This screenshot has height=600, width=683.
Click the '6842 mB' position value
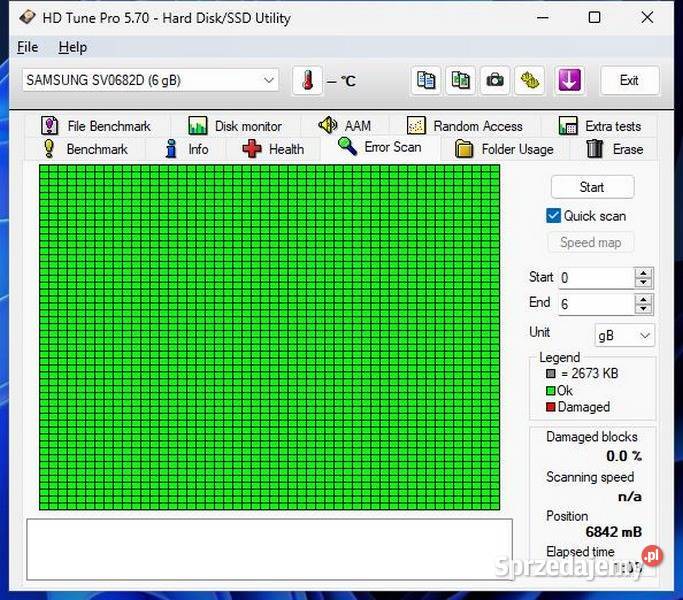coord(613,532)
